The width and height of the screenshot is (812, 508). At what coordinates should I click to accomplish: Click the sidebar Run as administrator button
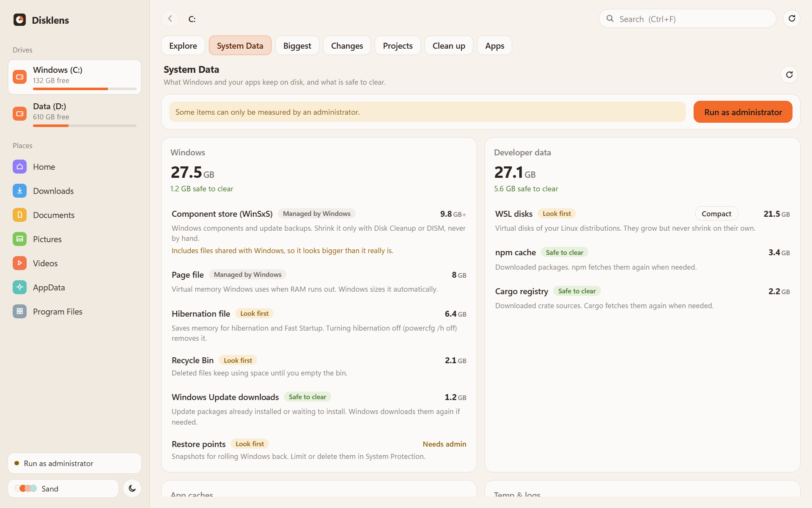click(x=74, y=463)
